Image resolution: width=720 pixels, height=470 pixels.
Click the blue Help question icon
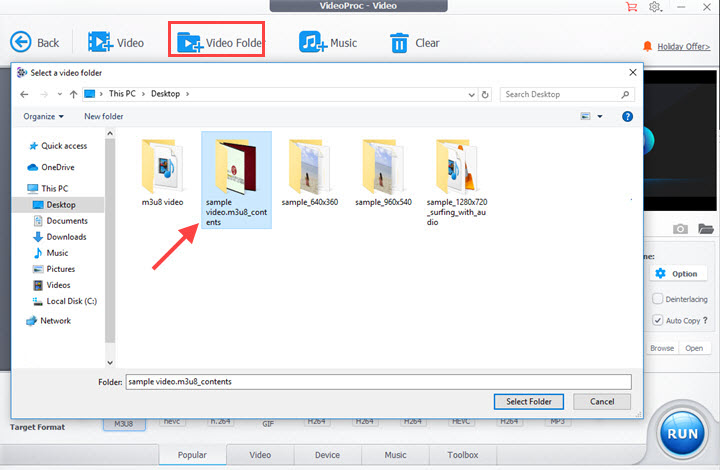(x=627, y=117)
